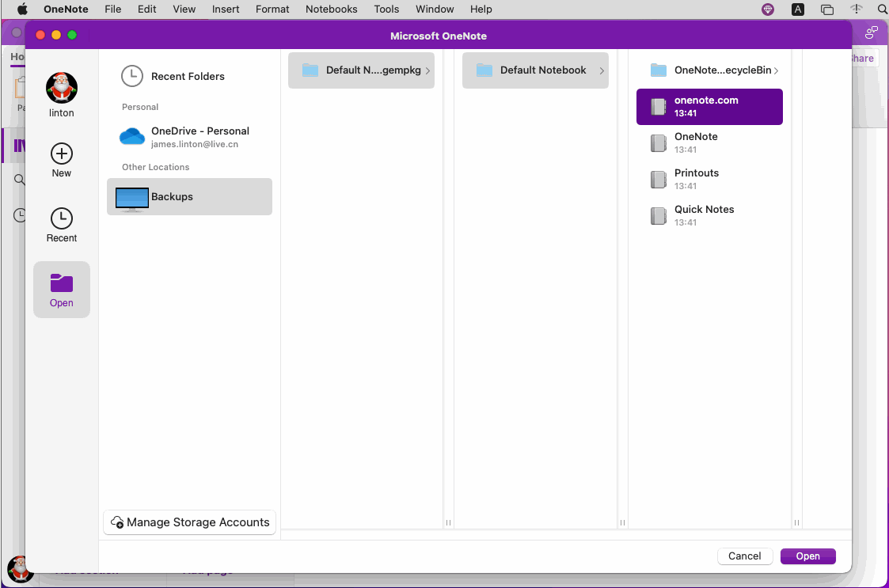889x588 pixels.
Task: Click the Cancel button
Action: (744, 556)
